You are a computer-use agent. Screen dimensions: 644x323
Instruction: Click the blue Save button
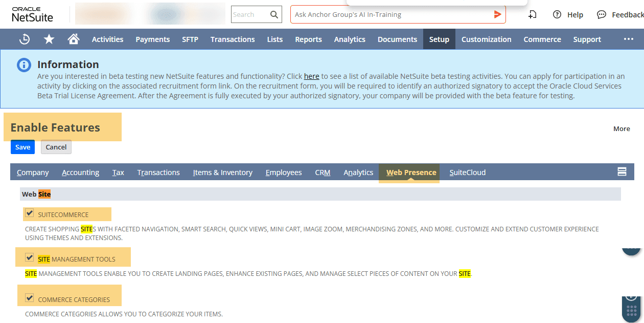23,147
